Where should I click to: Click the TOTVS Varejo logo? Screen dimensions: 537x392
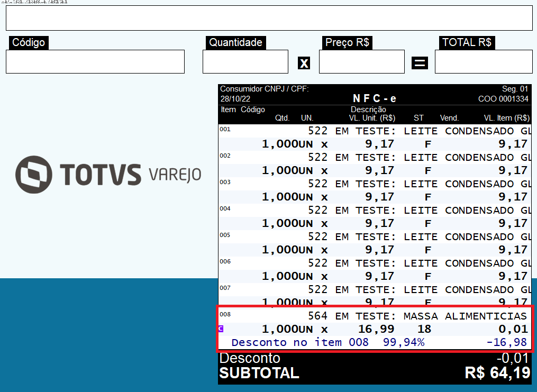108,174
